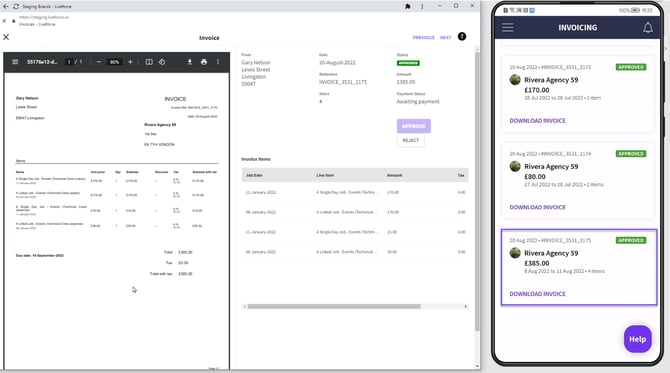670x373 pixels.
Task: Open mobile notifications bell
Action: tap(648, 28)
